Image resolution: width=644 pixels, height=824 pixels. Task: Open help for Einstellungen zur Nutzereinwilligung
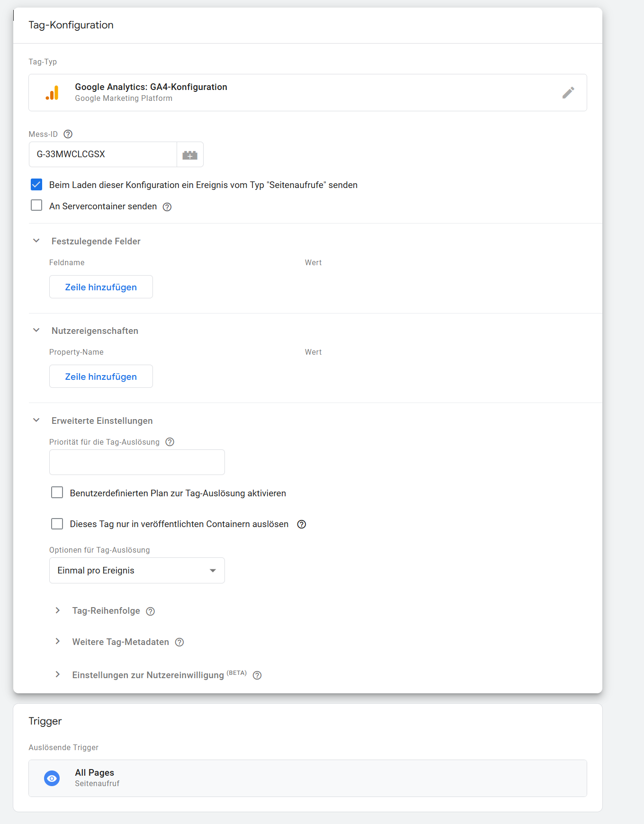pyautogui.click(x=257, y=675)
